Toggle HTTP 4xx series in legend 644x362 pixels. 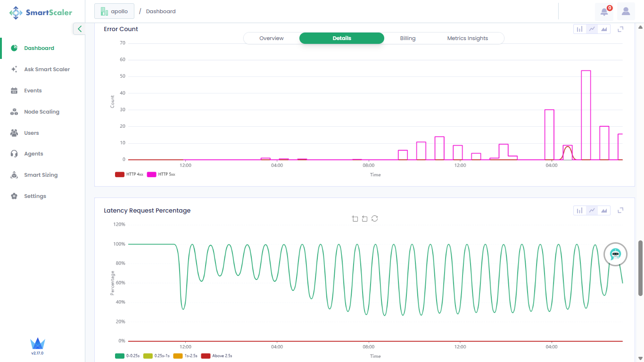[x=126, y=174]
